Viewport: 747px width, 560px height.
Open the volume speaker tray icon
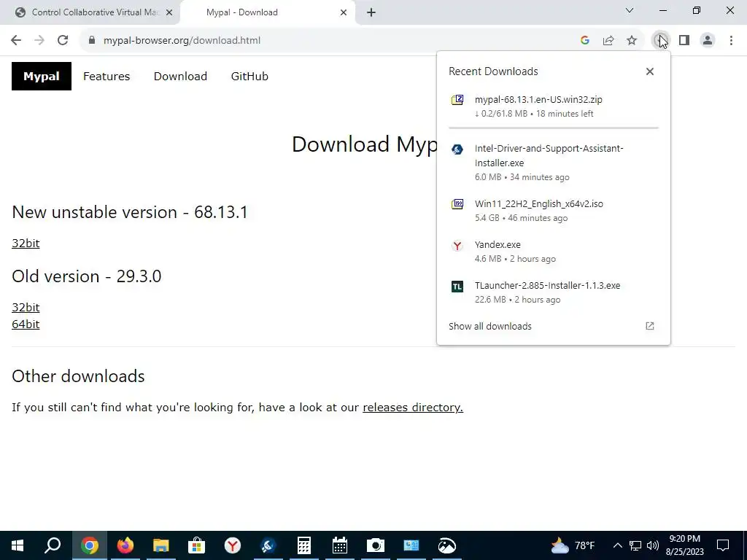653,545
